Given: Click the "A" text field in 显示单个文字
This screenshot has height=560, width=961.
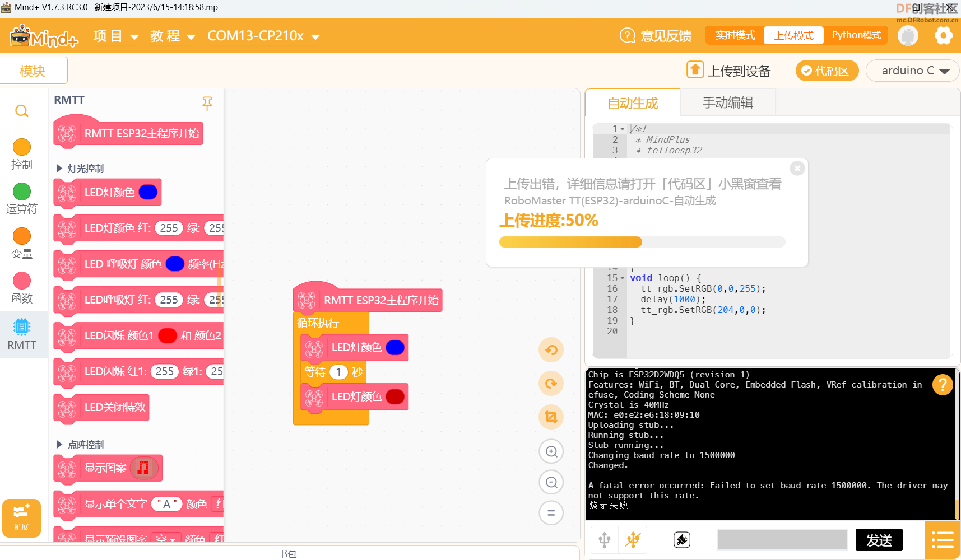Looking at the screenshot, I should pos(166,504).
